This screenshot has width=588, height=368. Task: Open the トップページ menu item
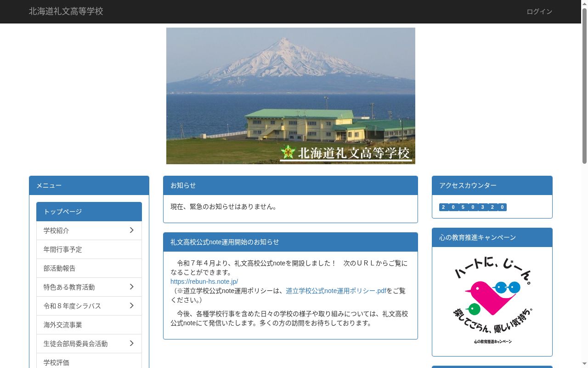pos(89,212)
